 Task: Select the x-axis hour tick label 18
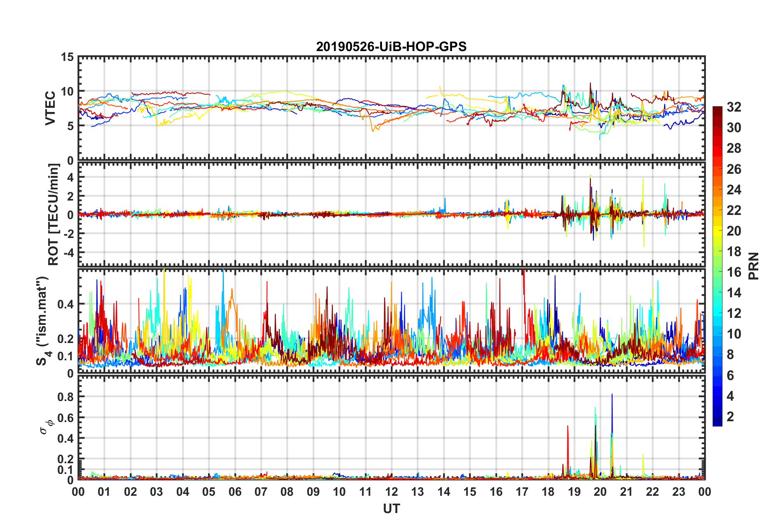click(548, 492)
